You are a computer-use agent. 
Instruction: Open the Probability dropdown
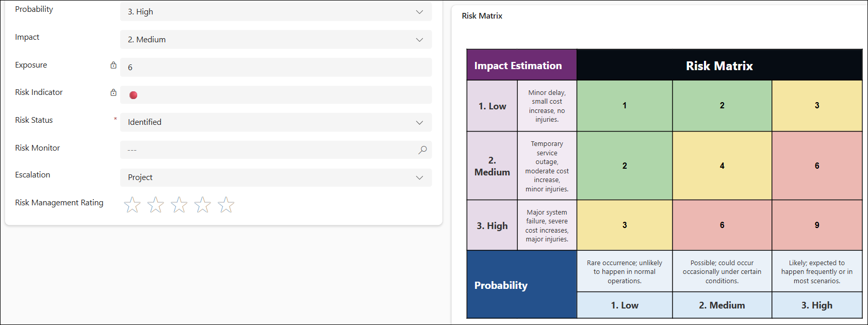(x=276, y=12)
